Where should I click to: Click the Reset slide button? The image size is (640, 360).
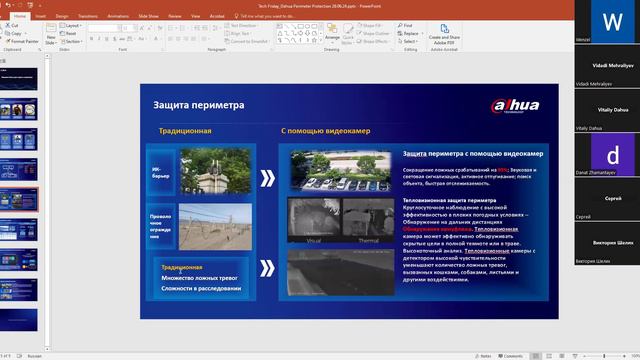click(68, 33)
